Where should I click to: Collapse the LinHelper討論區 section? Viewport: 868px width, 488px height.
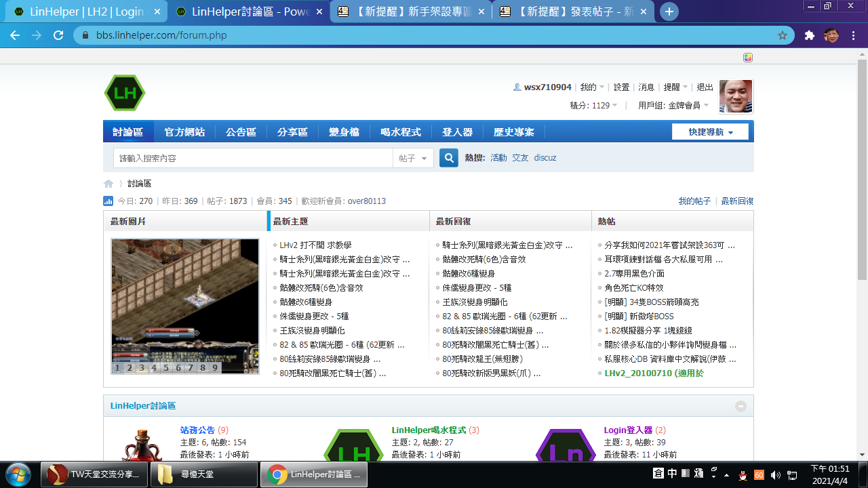(741, 406)
